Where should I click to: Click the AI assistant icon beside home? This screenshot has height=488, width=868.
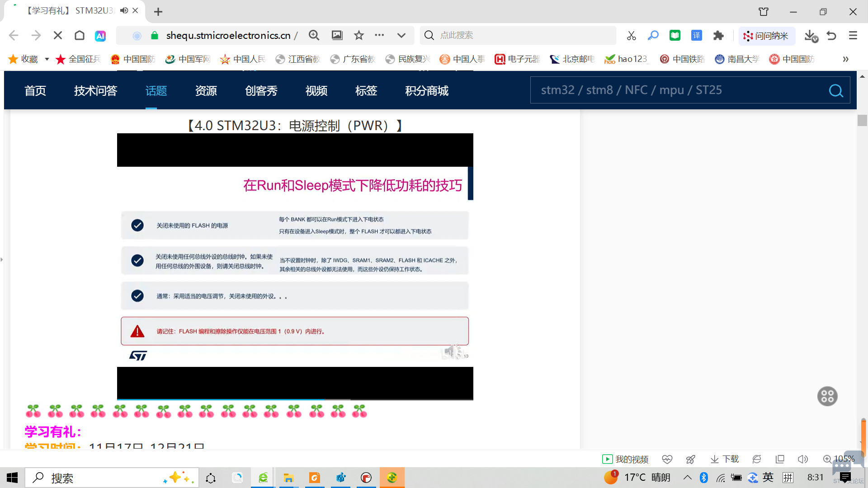click(100, 36)
